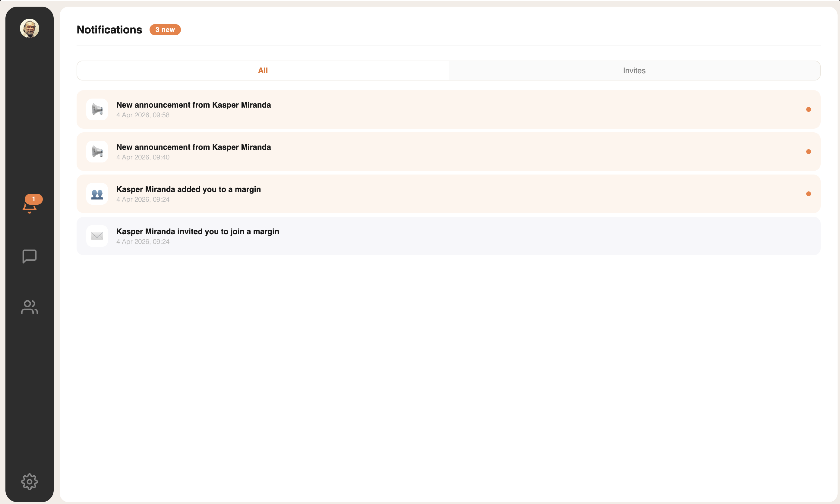Mark the margin notification dot as read
This screenshot has width=840, height=504.
coord(809,194)
